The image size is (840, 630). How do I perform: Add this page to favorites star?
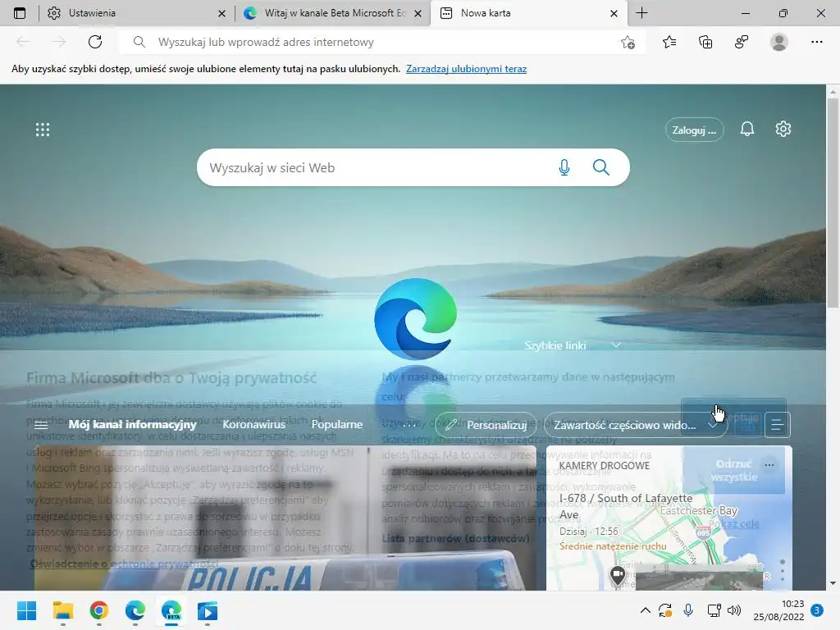(628, 43)
